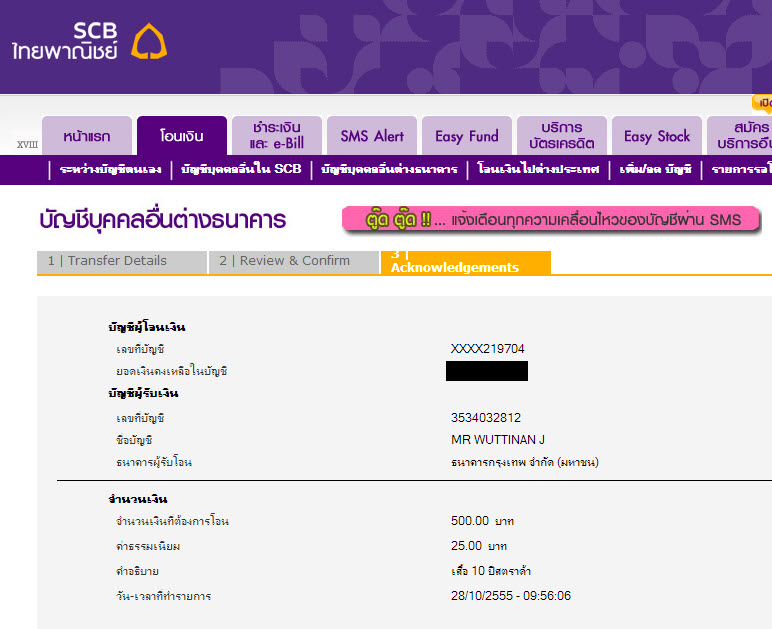Open the หน้าแรก home tab
Screen dimensions: 772x629
tap(86, 137)
